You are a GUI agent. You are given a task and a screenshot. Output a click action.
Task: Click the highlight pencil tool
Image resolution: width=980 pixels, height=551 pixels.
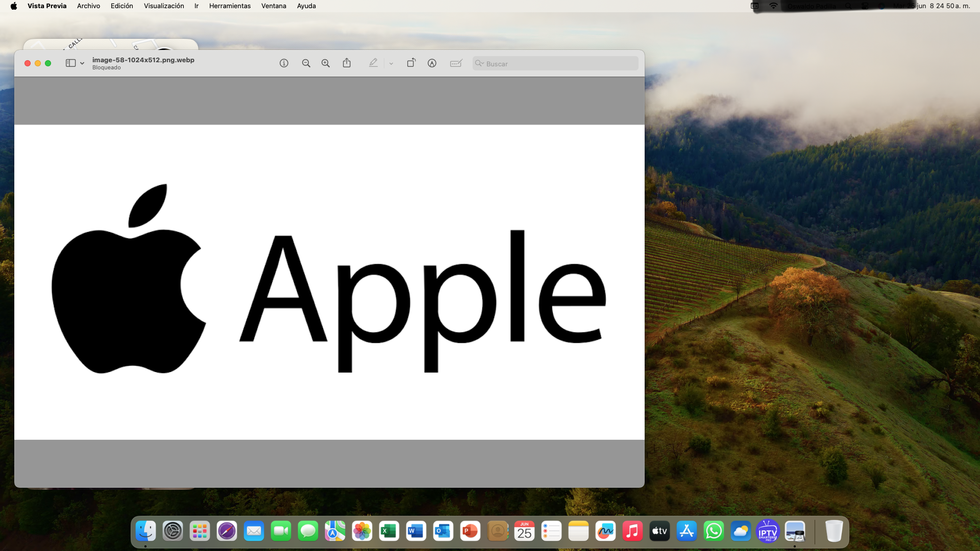[x=373, y=63]
